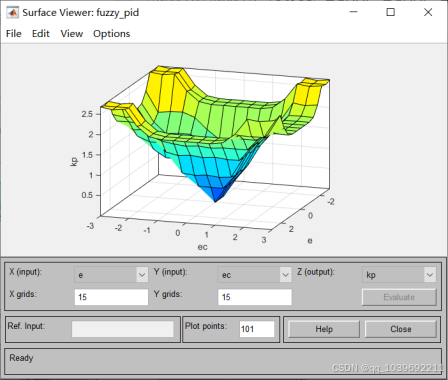Click the e axis label on plot
Viewport: 448px width, 380px height.
310,240
